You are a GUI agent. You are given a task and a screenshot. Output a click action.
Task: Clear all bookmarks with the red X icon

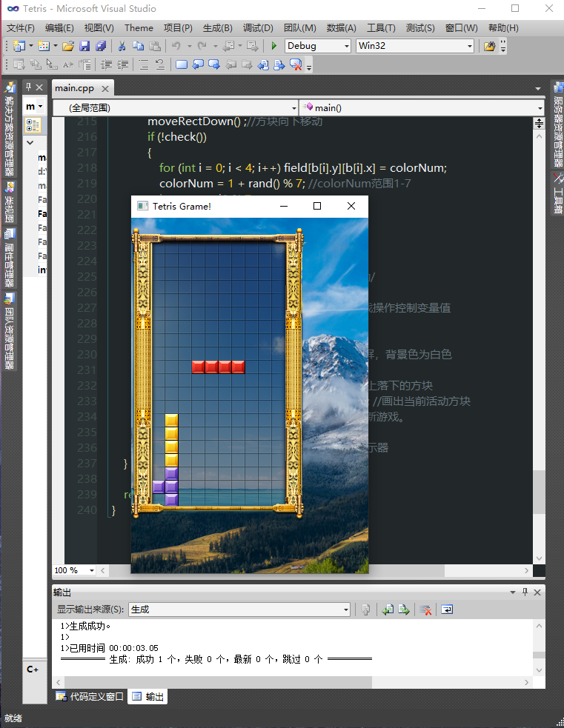pyautogui.click(x=296, y=64)
